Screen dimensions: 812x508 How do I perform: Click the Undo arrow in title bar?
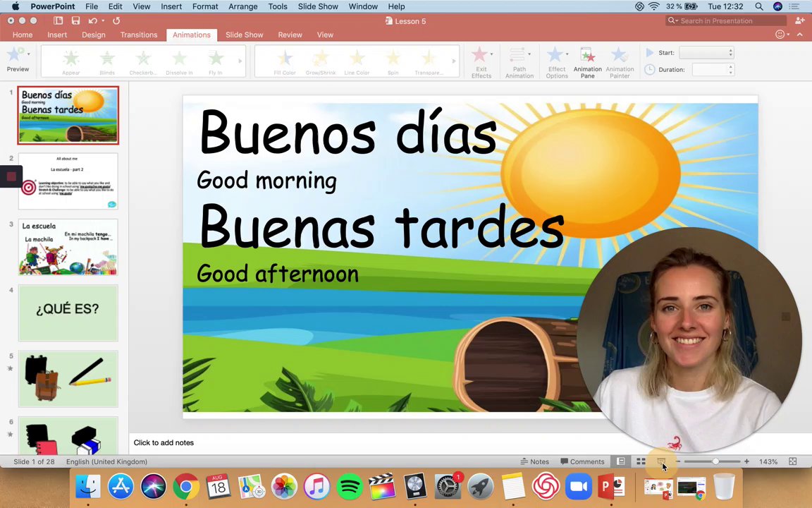pyautogui.click(x=93, y=20)
